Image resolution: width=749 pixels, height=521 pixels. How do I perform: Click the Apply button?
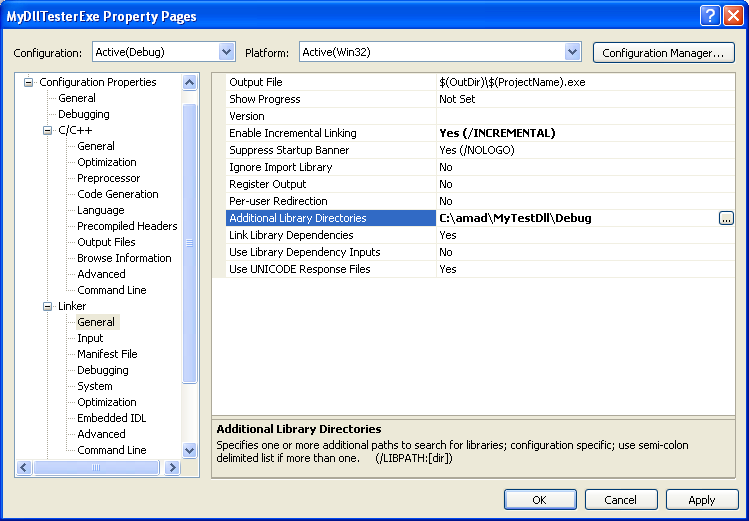click(702, 500)
